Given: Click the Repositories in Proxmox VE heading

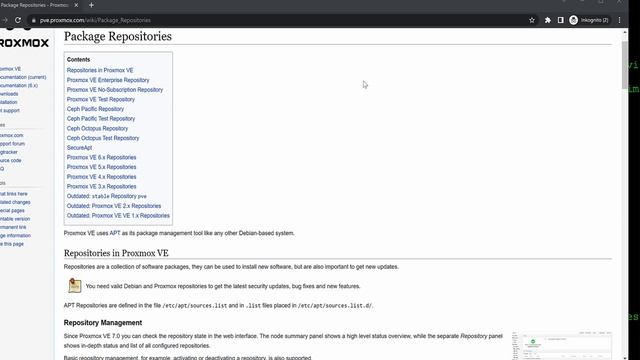Looking at the screenshot, I should [116, 253].
